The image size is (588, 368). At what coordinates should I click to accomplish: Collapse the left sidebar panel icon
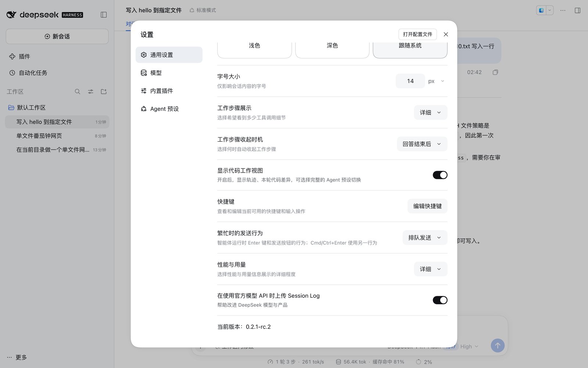[104, 15]
